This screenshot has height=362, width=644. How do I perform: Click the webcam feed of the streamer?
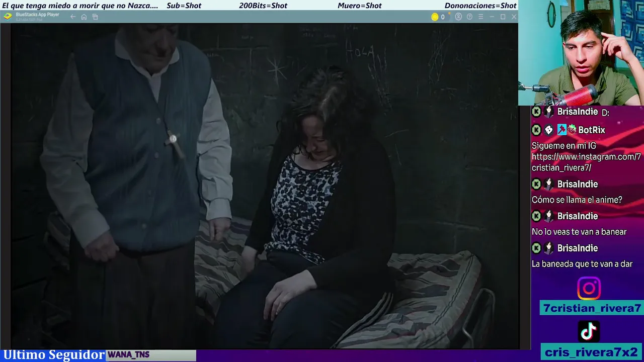point(581,53)
